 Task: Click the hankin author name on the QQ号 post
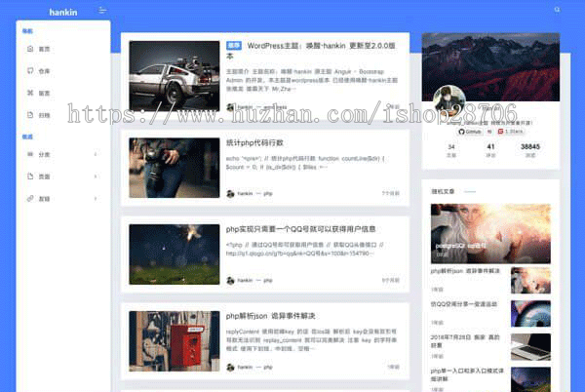pyautogui.click(x=245, y=281)
